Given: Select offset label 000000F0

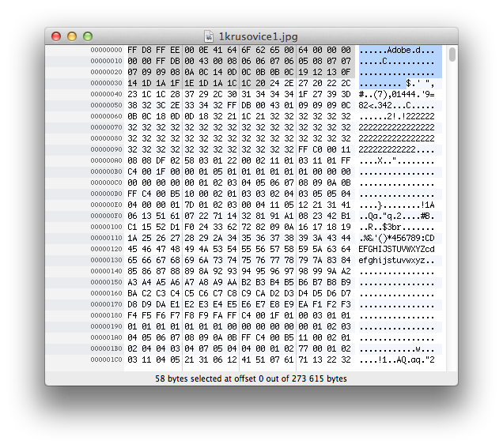Looking at the screenshot, I should 106,216.
